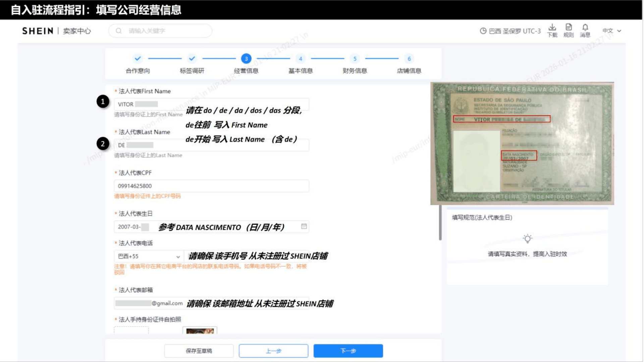Click the CPF field 09914625800
644x362 pixels.
pyautogui.click(x=211, y=186)
